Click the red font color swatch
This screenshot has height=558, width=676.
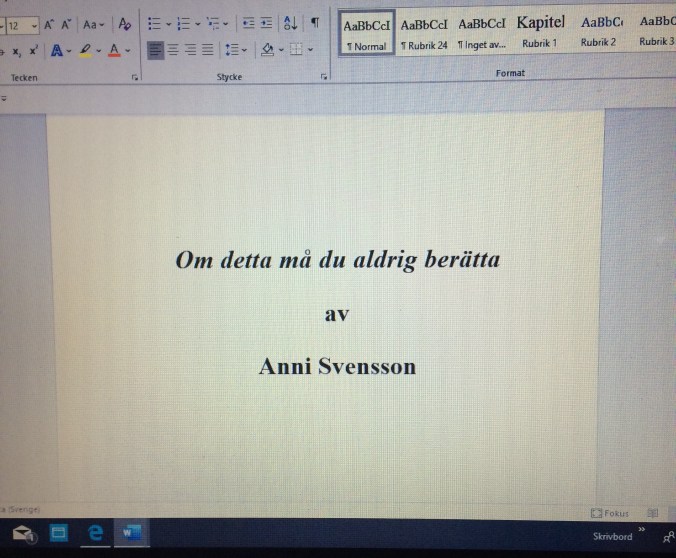coord(115,49)
